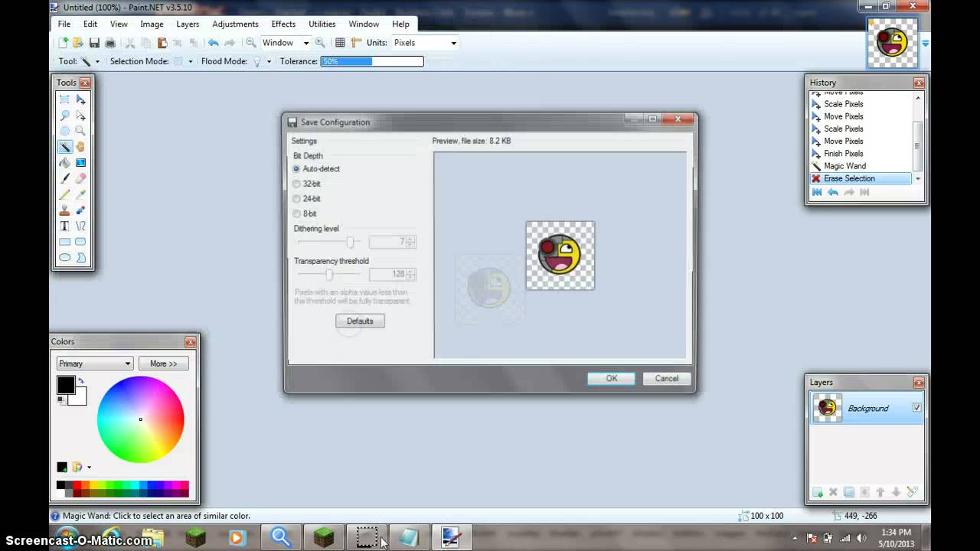Screen dimensions: 980x551
Task: Click OK in Save Configuration dialog
Action: click(611, 378)
